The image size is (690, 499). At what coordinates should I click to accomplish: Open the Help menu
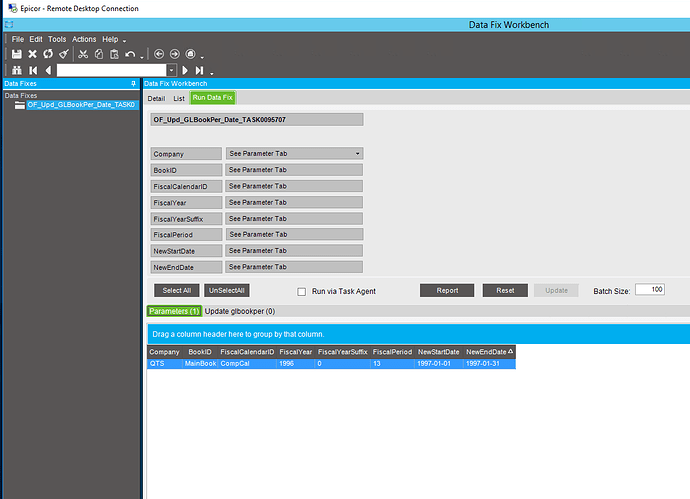tap(110, 39)
